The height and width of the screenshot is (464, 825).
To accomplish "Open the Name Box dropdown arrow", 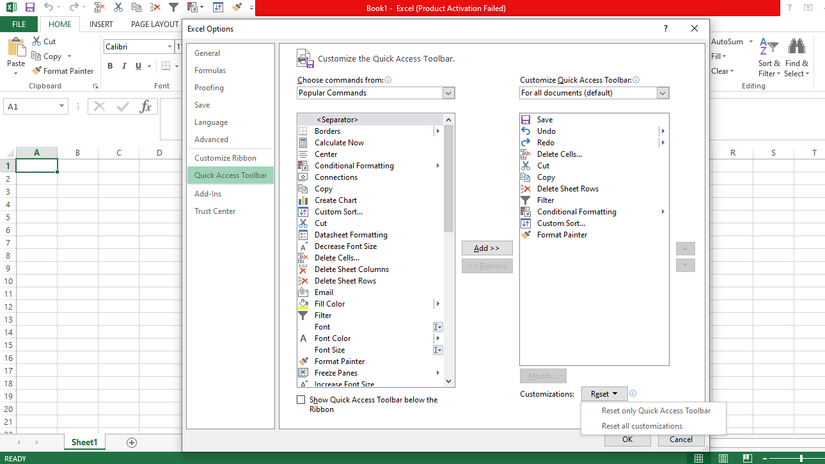I will (x=62, y=106).
